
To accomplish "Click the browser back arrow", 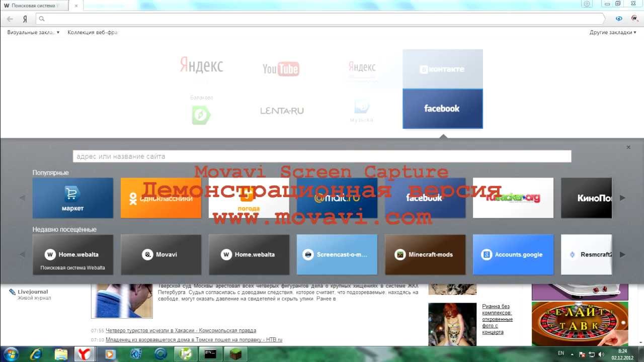I will [x=10, y=19].
